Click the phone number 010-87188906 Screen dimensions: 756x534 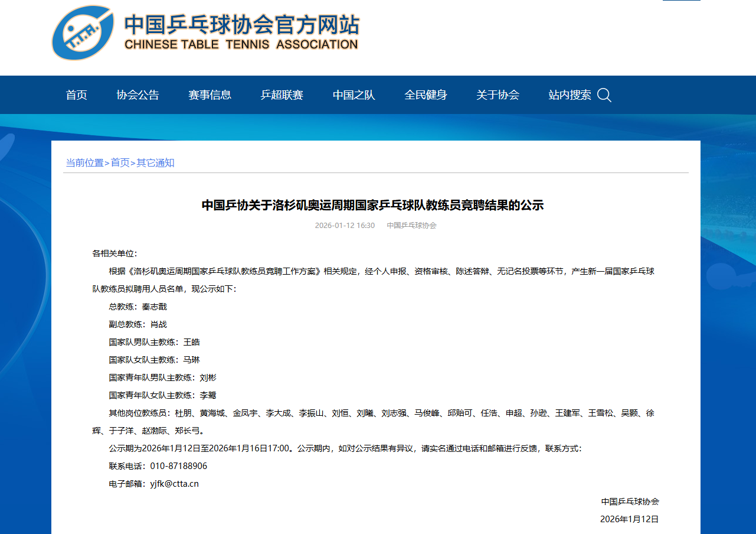[178, 466]
